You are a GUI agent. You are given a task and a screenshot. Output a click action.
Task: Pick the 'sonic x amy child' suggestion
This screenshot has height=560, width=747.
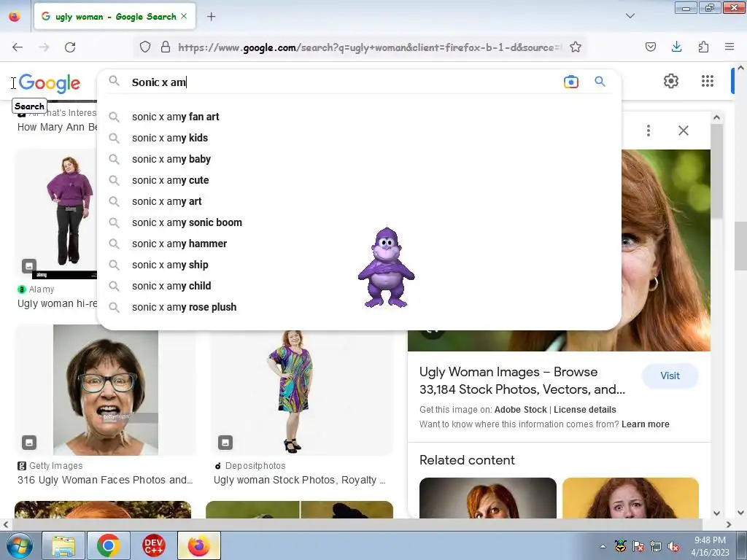tap(359, 286)
